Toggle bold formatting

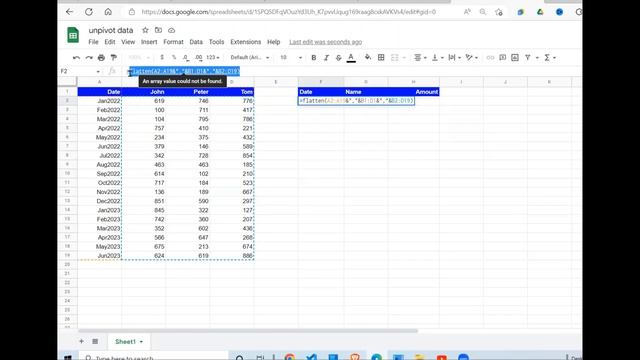tap(313, 58)
